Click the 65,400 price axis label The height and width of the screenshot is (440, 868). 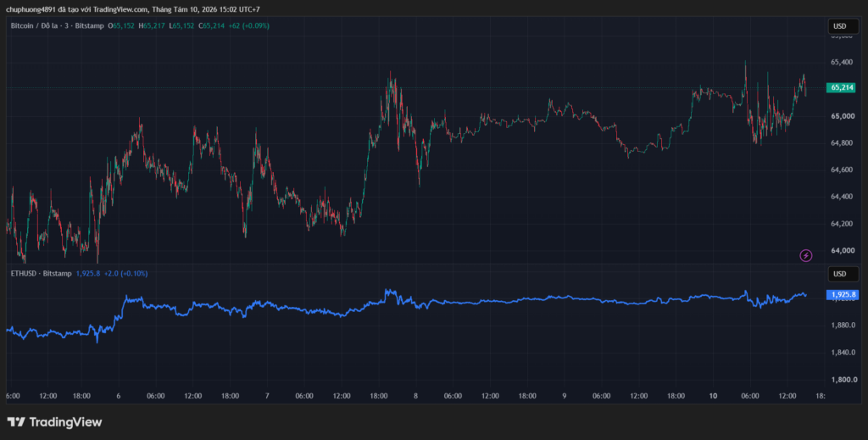(842, 63)
